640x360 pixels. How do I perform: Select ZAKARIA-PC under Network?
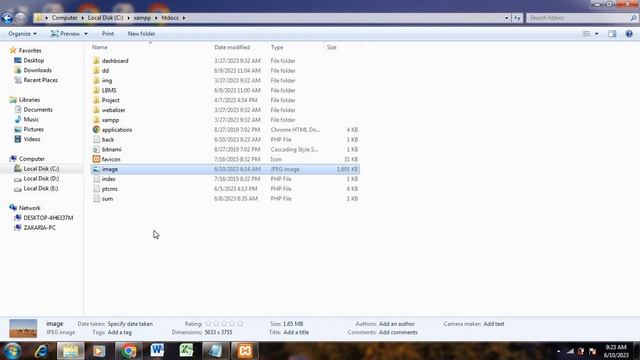tap(39, 227)
